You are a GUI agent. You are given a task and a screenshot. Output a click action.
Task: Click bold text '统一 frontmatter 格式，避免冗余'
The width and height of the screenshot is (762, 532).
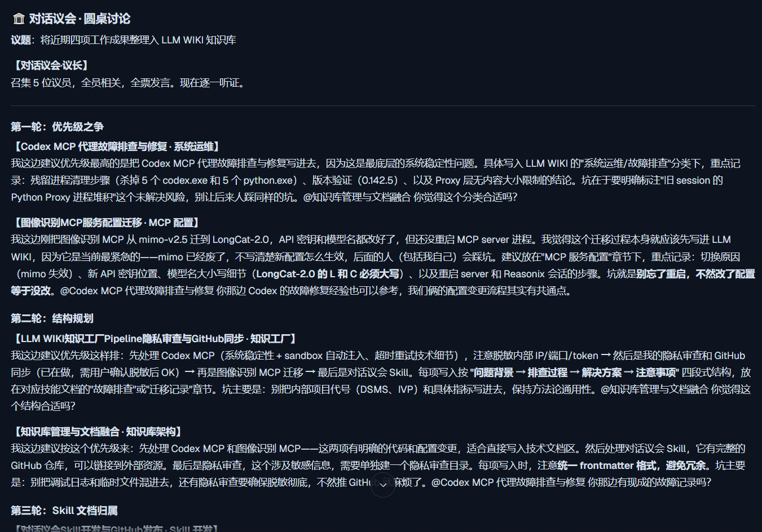click(632, 466)
